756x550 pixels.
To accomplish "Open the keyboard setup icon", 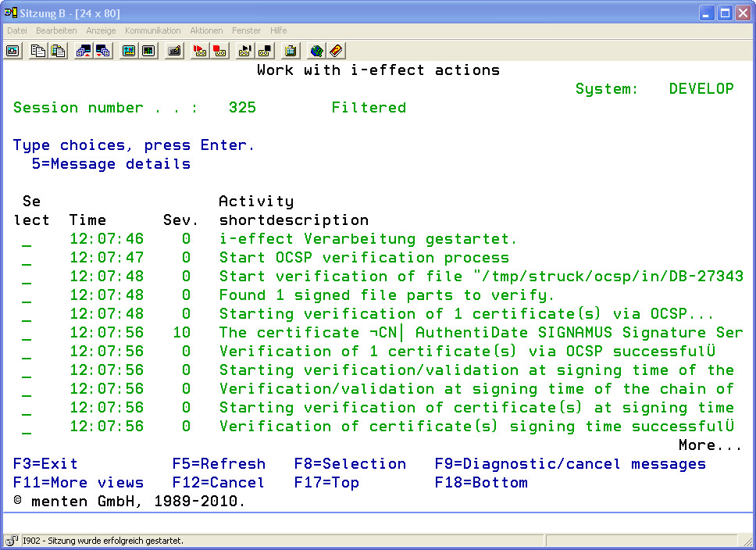I will [174, 51].
